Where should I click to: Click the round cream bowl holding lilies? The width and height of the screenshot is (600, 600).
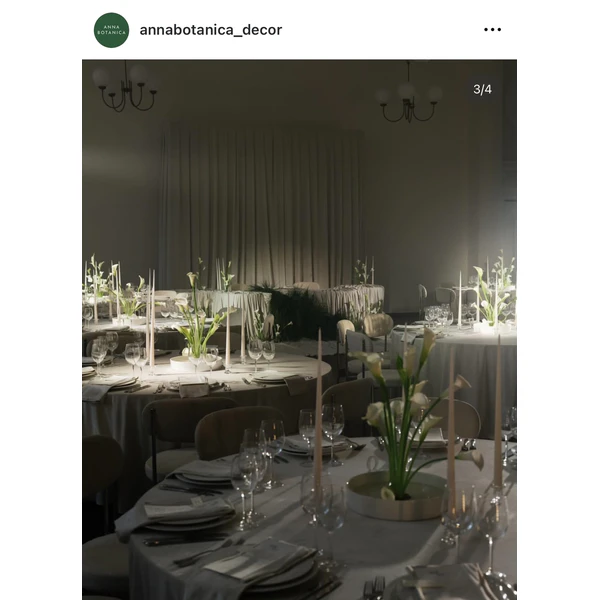[396, 496]
